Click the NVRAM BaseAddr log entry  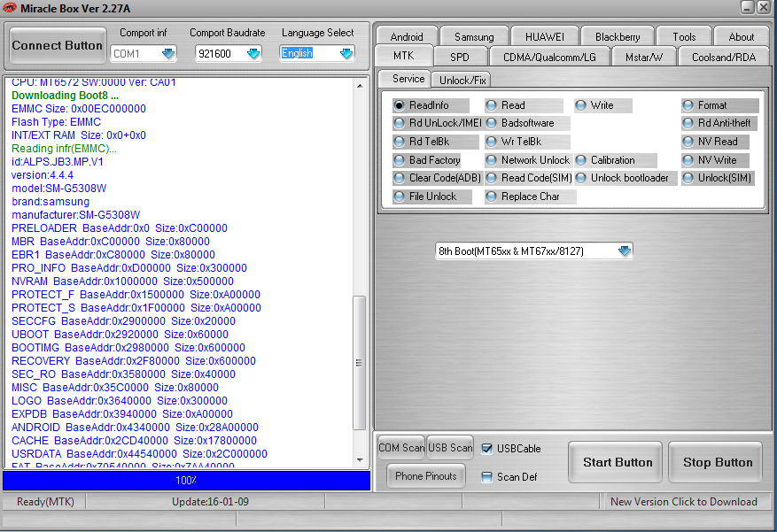pyautogui.click(x=122, y=281)
